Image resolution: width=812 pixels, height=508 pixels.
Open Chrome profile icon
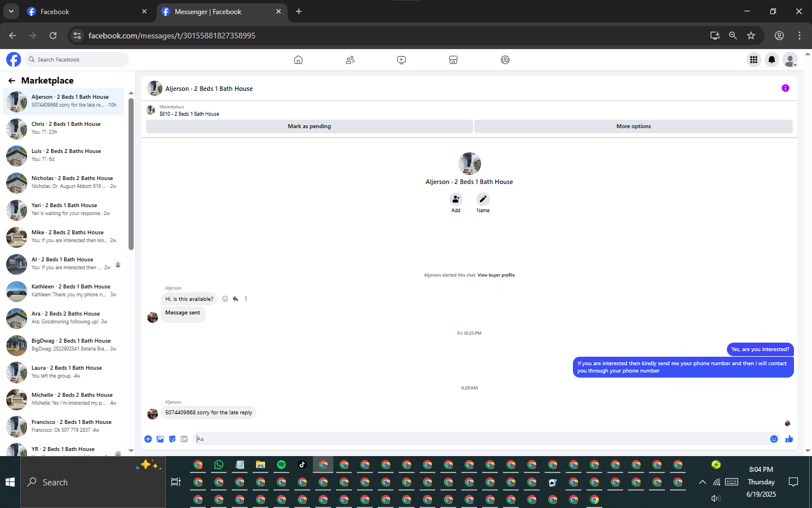(779, 36)
